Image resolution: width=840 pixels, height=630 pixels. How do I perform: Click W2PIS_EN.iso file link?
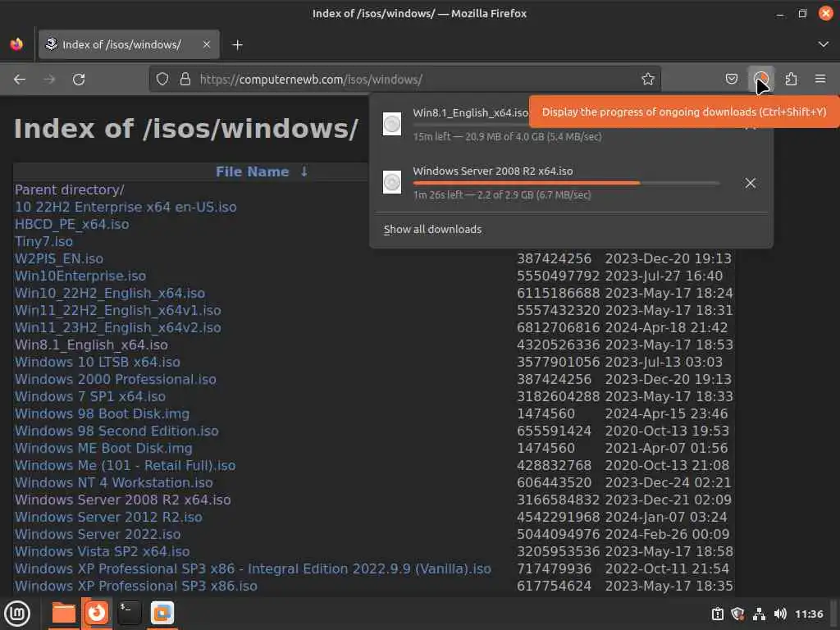point(59,258)
